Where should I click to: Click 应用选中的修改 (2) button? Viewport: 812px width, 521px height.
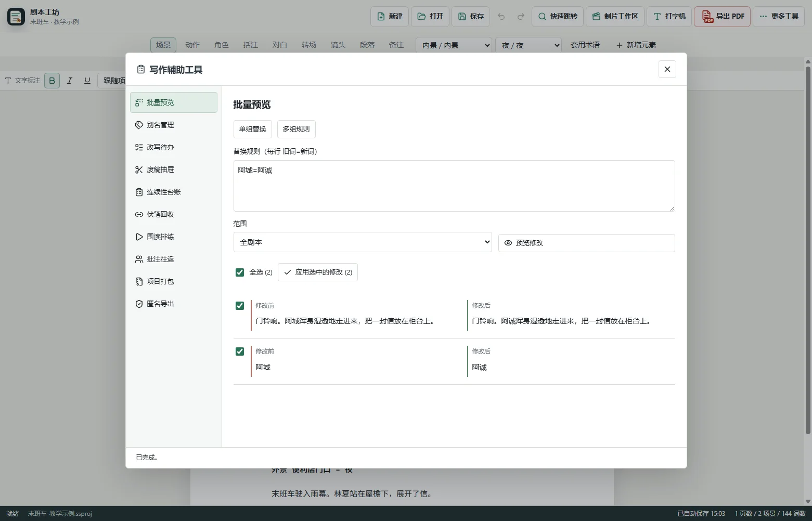click(318, 272)
